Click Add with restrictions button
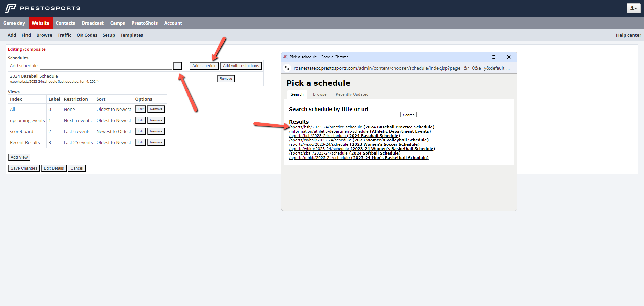This screenshot has height=306, width=644. 241,66
